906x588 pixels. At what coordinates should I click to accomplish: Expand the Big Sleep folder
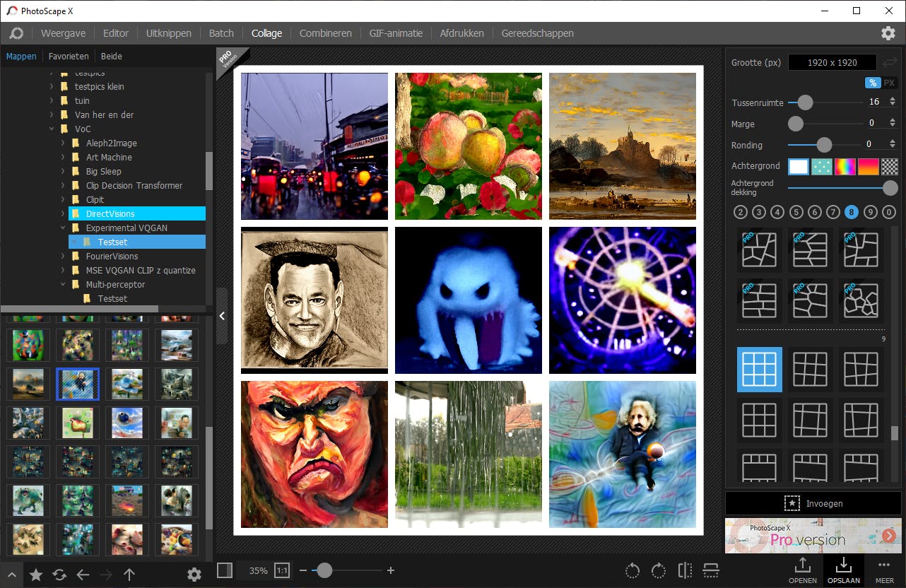click(x=63, y=172)
